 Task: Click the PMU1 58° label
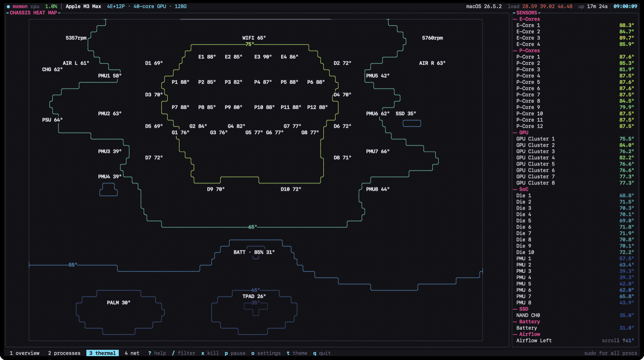click(x=109, y=76)
